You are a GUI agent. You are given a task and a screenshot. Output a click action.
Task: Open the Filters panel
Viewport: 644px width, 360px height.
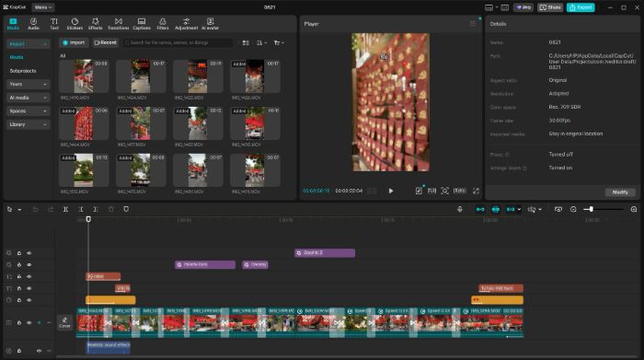click(163, 24)
